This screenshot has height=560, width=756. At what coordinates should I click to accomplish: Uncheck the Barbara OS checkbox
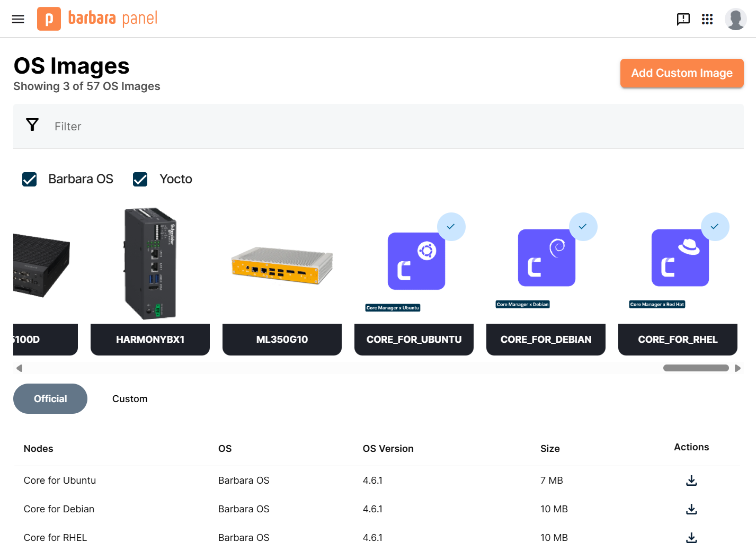coord(30,180)
